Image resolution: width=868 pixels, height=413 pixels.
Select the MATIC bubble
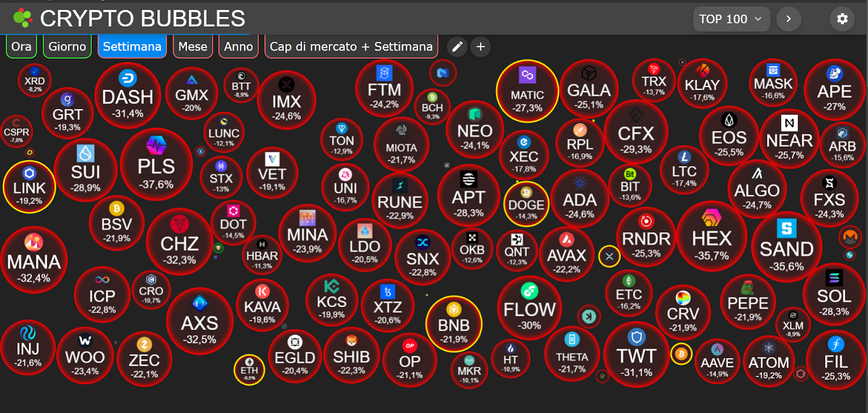click(x=527, y=91)
